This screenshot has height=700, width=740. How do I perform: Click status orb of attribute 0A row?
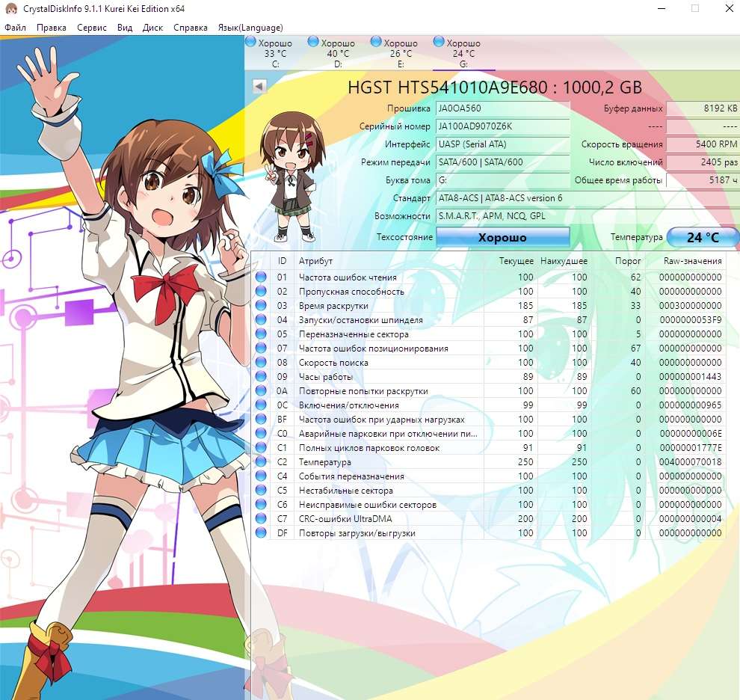coord(261,390)
